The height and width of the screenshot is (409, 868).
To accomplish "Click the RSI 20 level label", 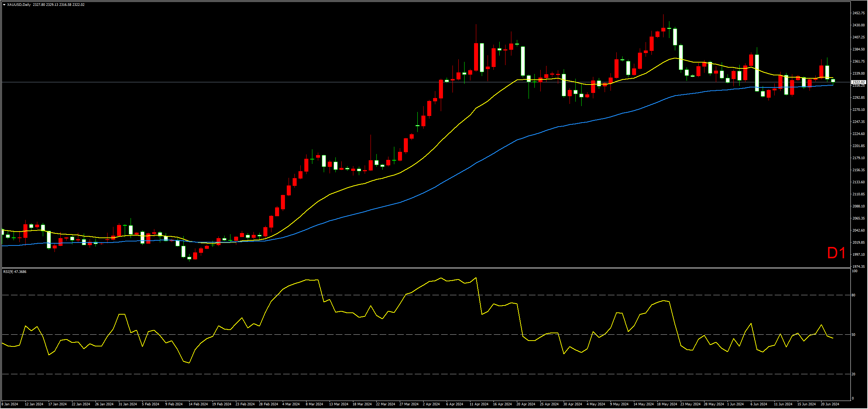I will [x=853, y=374].
